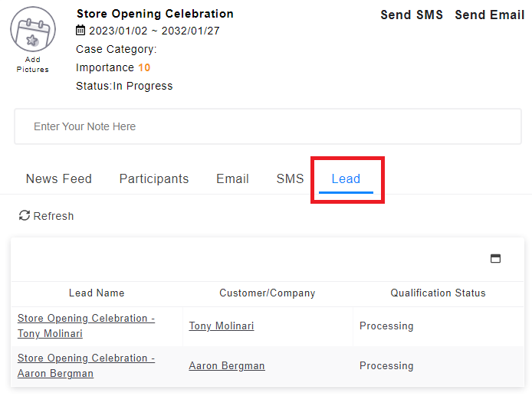Click the window icon above the table
This screenshot has width=532, height=396.
coord(495,259)
